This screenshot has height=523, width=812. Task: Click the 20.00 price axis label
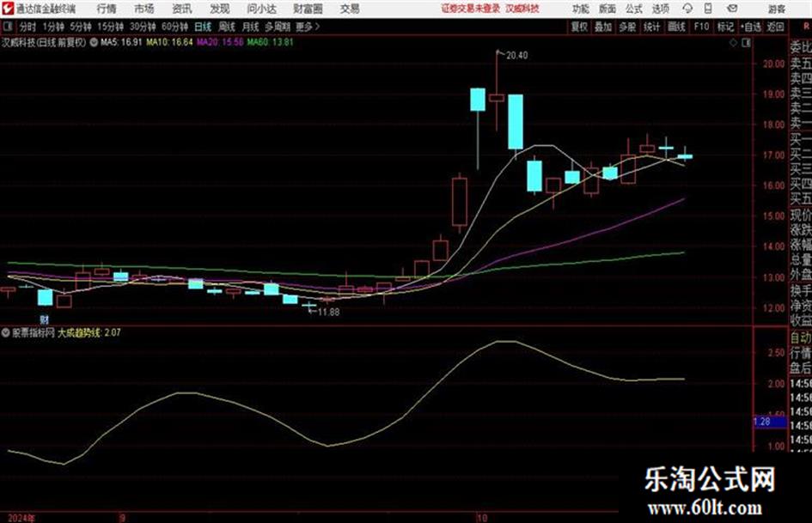(773, 64)
